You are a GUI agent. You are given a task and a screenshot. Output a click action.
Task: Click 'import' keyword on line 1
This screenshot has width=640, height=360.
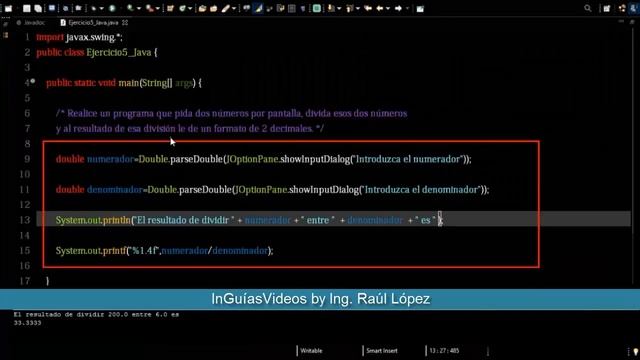[x=50, y=37]
